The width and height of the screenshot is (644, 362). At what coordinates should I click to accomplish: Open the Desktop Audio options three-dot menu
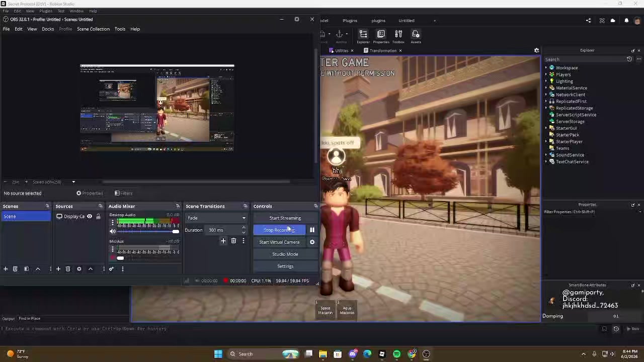[x=113, y=223]
